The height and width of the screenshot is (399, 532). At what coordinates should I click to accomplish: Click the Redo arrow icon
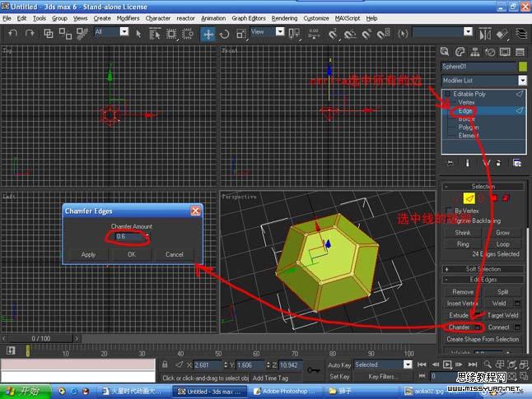pos(30,33)
